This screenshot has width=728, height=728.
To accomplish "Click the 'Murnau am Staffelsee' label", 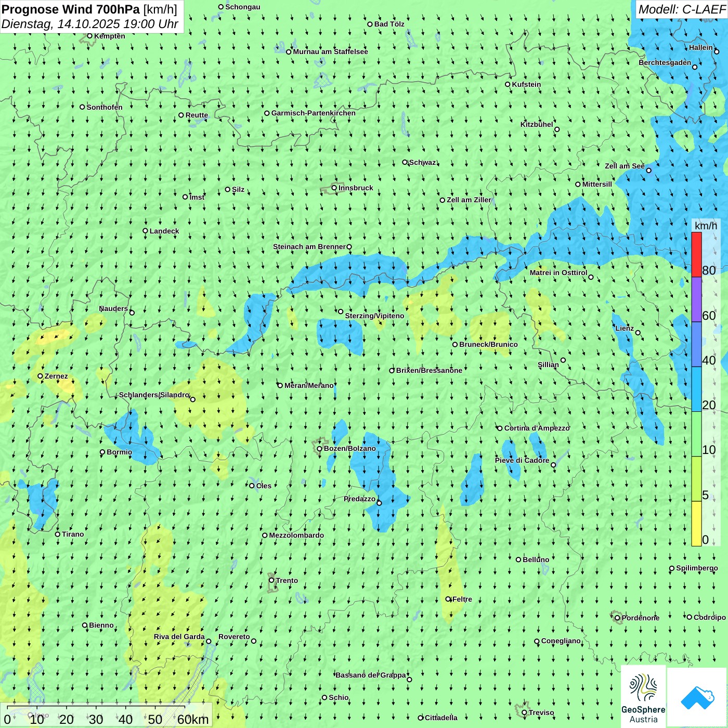I will (330, 51).
